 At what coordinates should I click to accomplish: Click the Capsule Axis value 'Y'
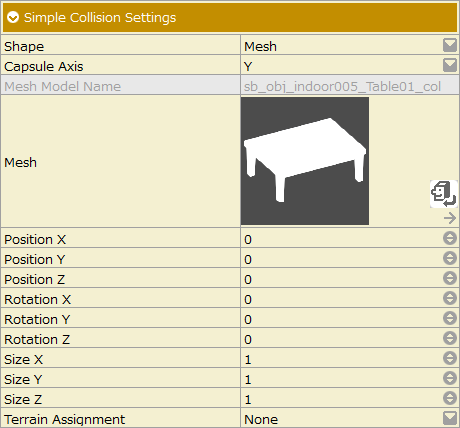point(248,66)
